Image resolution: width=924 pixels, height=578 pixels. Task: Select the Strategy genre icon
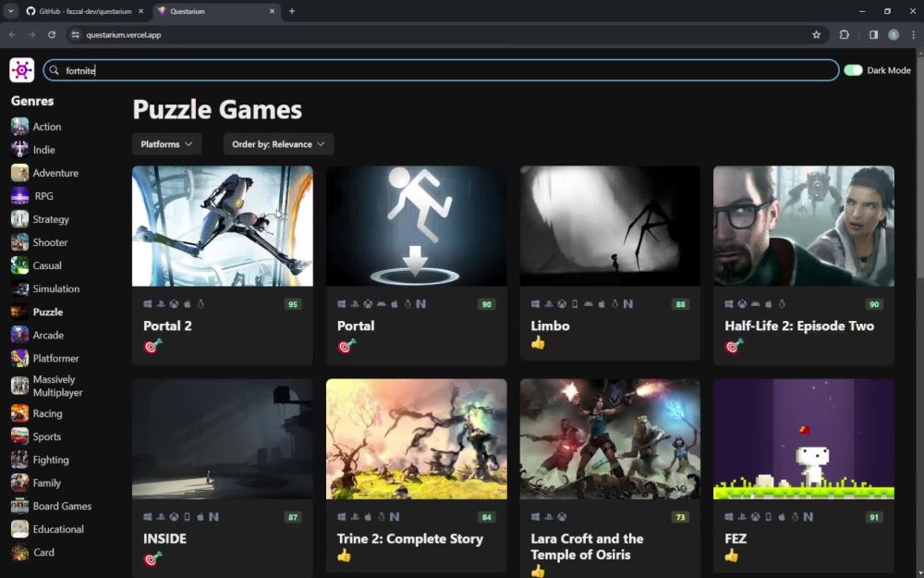tap(19, 219)
